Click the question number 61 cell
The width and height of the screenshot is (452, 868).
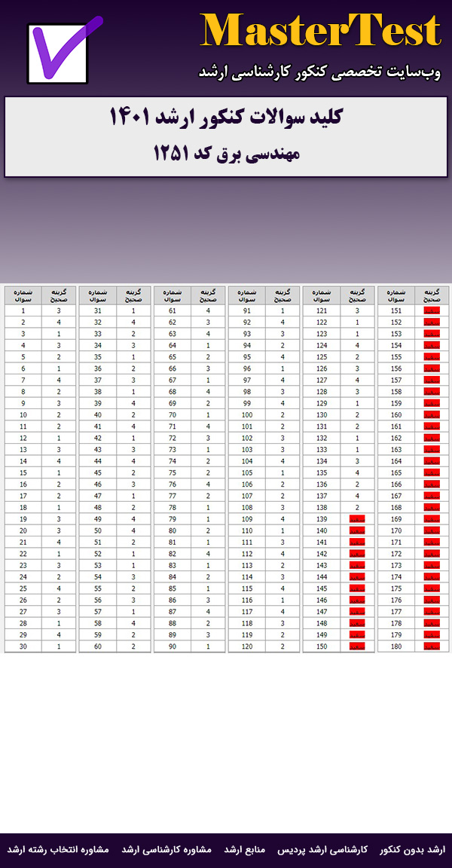[x=173, y=310]
